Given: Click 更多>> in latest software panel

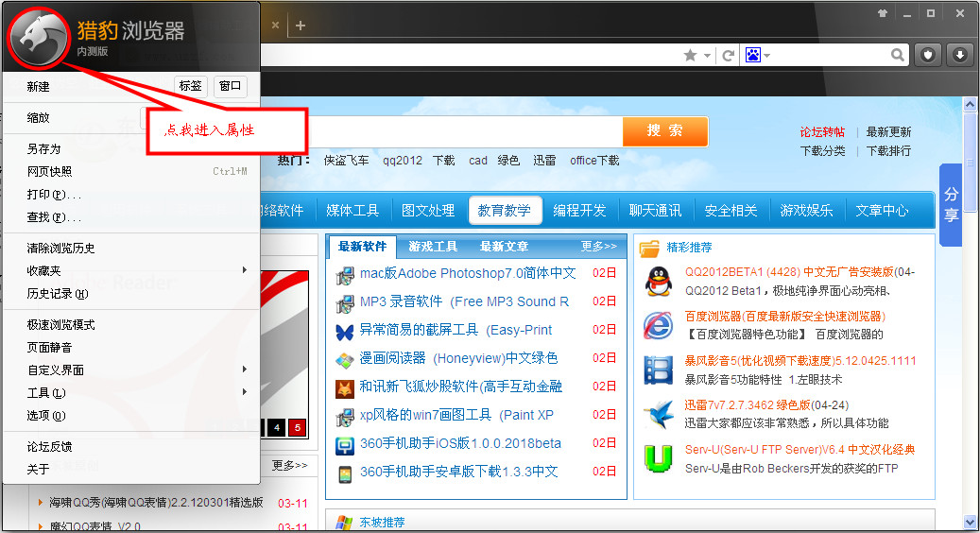Looking at the screenshot, I should click(x=599, y=247).
